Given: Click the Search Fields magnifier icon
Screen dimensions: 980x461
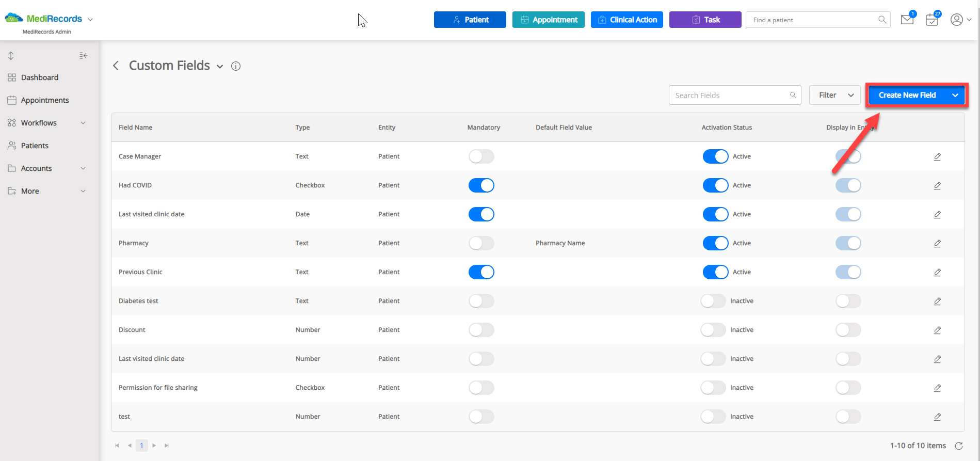Looking at the screenshot, I should click(793, 95).
